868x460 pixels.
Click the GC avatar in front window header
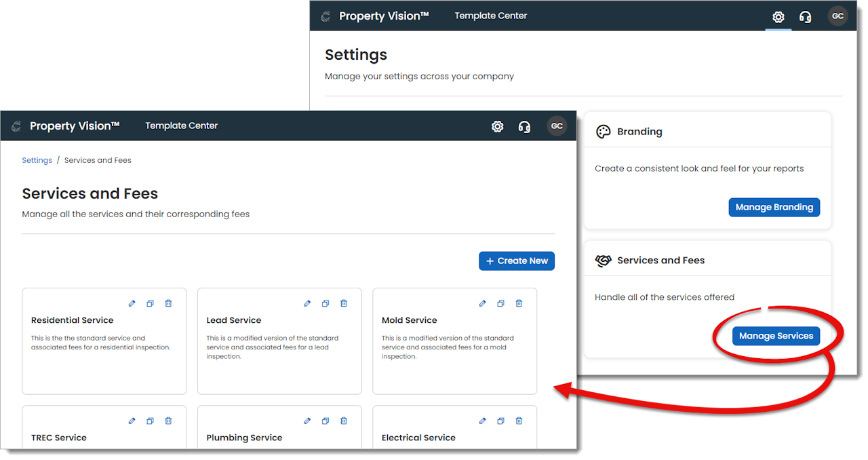point(557,126)
